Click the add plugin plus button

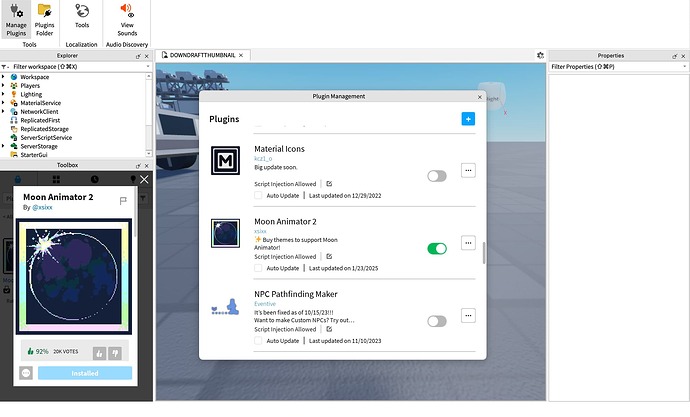468,119
